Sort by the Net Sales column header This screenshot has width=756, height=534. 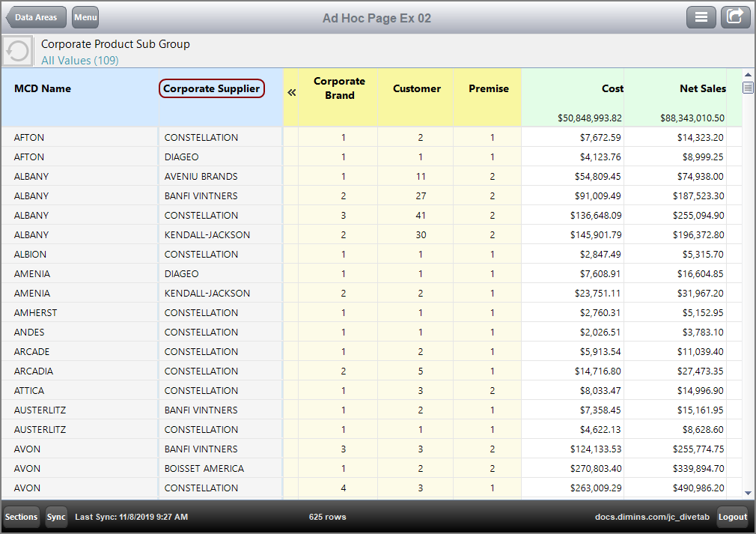point(702,88)
